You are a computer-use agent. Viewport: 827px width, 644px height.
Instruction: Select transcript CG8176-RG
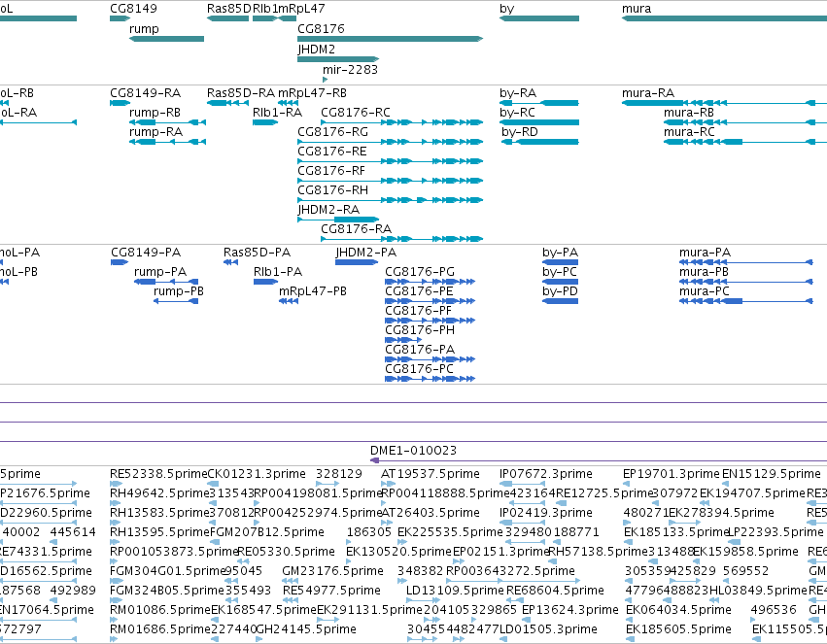point(332,132)
